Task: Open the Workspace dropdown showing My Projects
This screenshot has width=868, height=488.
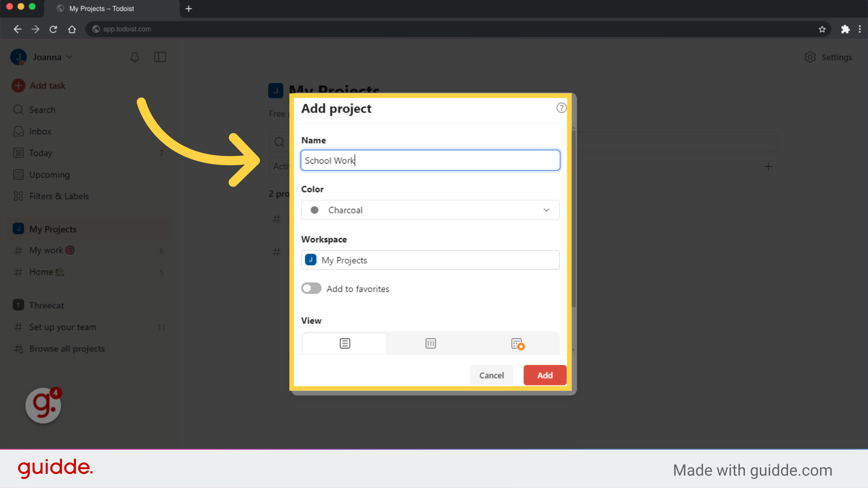Action: click(430, 260)
